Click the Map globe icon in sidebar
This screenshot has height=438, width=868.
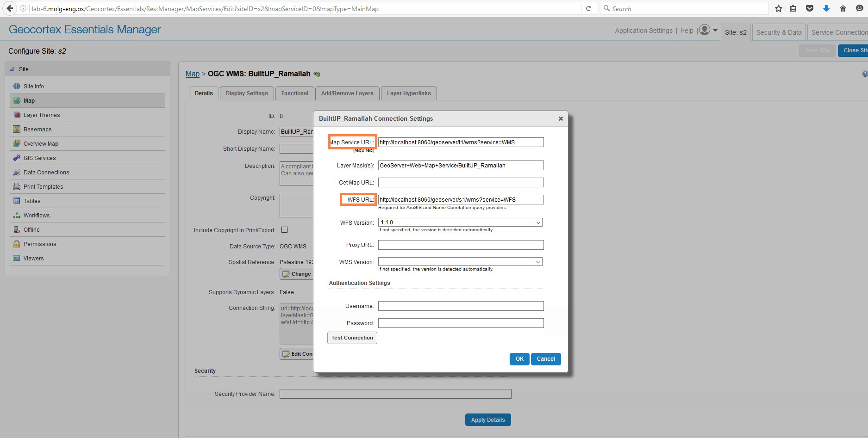pos(17,100)
